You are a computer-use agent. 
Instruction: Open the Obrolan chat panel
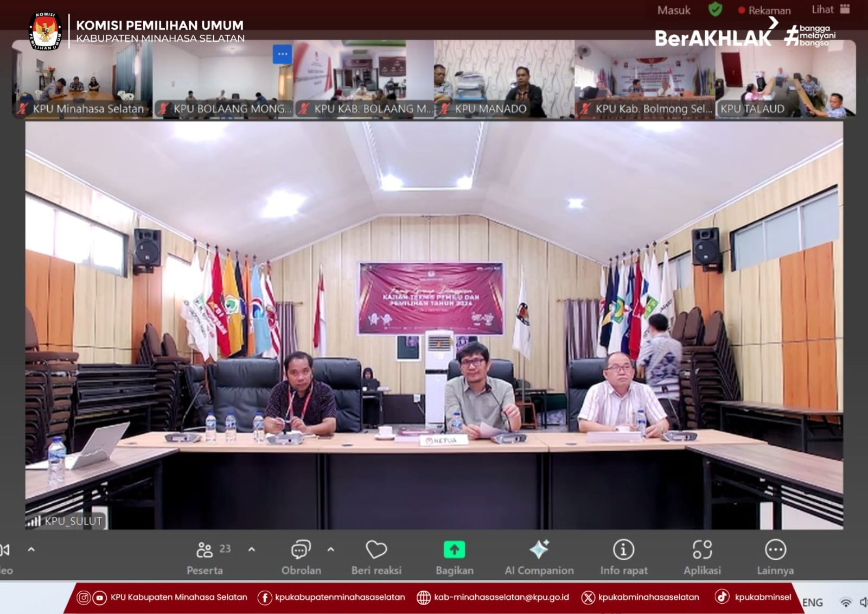point(301,550)
